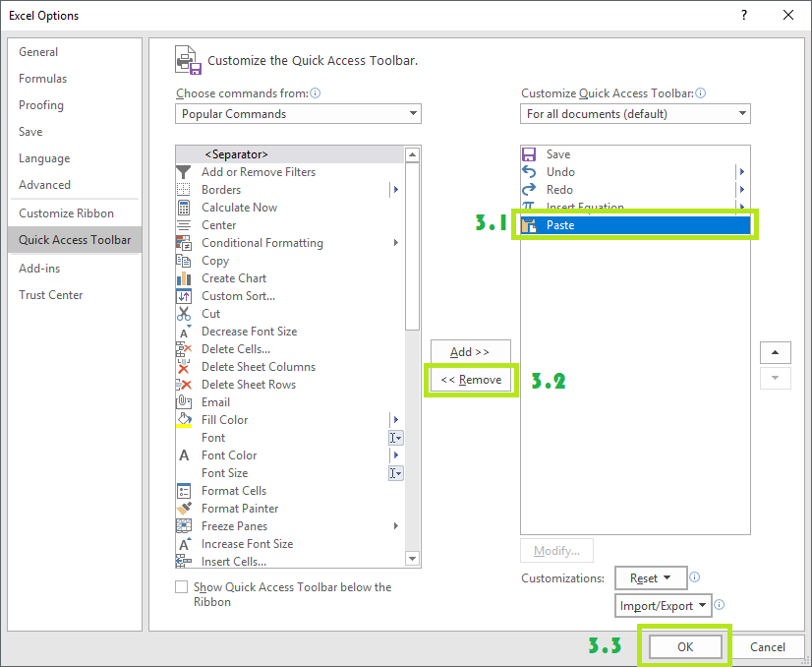The image size is (812, 667).
Task: Select the Add or Remove Filters funnel icon
Action: click(x=183, y=172)
